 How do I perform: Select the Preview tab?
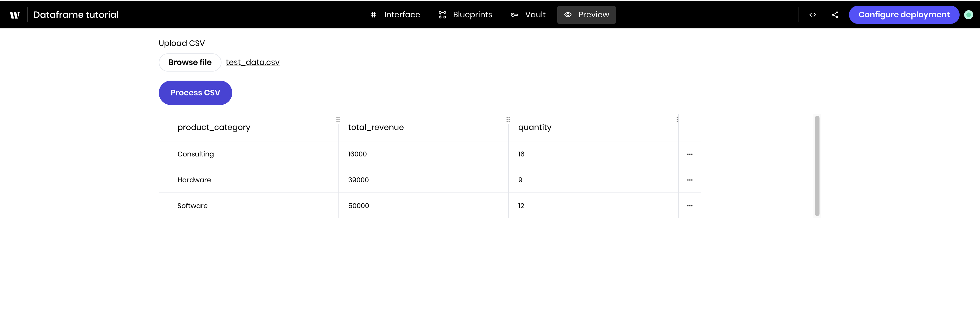(586, 15)
